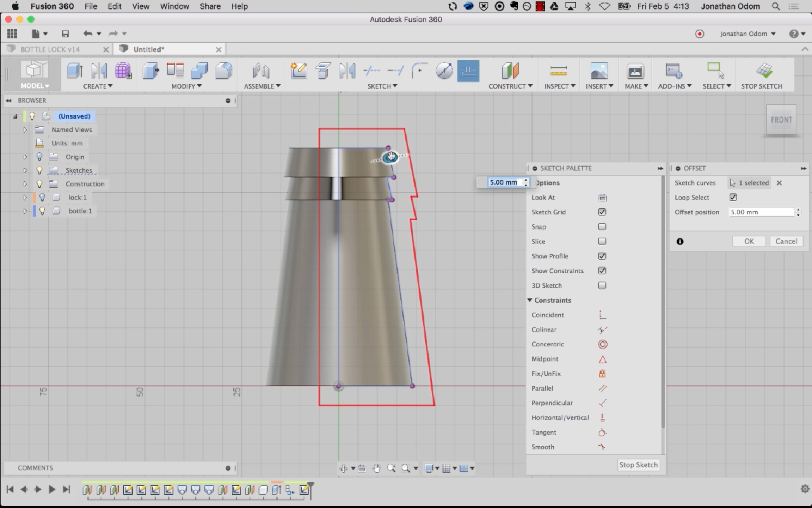
Task: Uncheck the Loop Select checkbox
Action: (x=733, y=198)
